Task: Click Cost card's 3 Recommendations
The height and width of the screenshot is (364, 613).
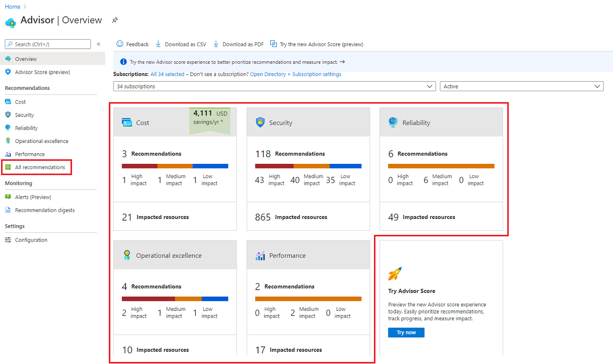Action: point(151,154)
